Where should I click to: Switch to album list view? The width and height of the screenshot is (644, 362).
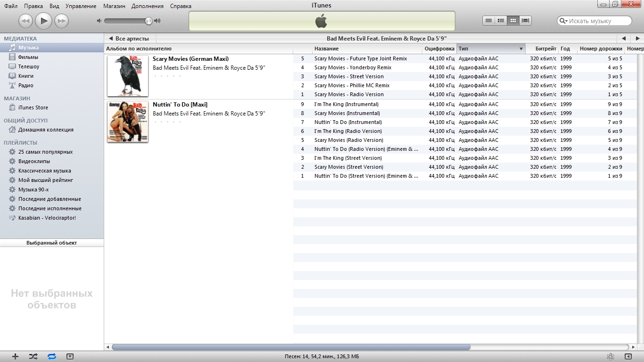(501, 20)
